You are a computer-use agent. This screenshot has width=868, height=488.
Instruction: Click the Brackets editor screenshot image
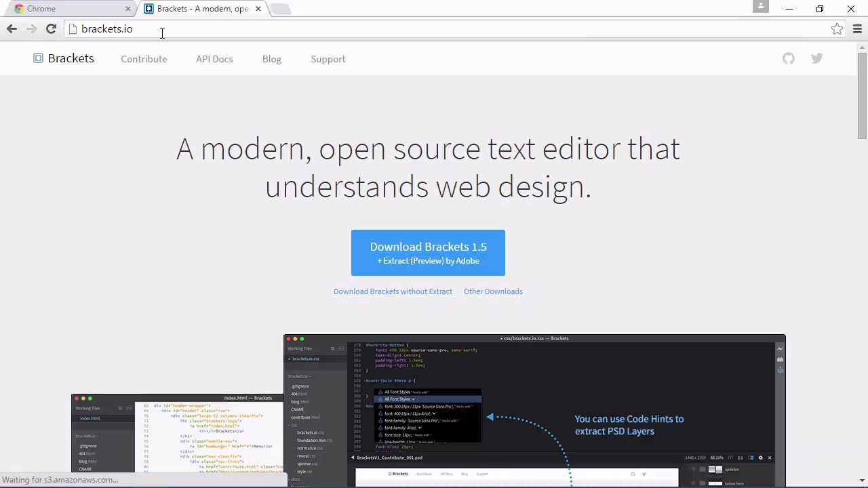coord(534,410)
